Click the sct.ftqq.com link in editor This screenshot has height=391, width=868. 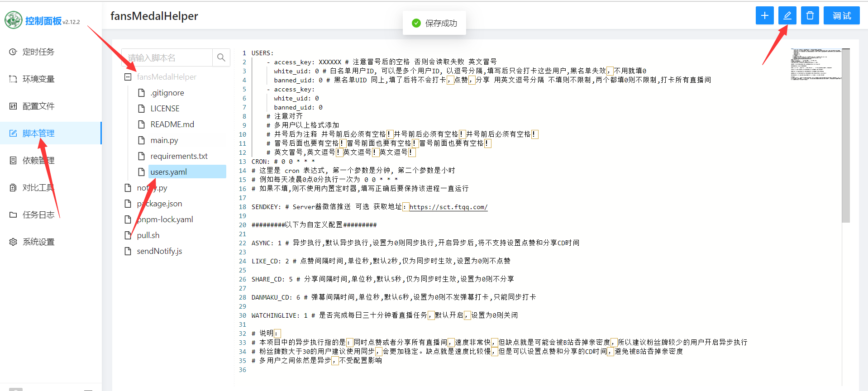click(x=448, y=207)
